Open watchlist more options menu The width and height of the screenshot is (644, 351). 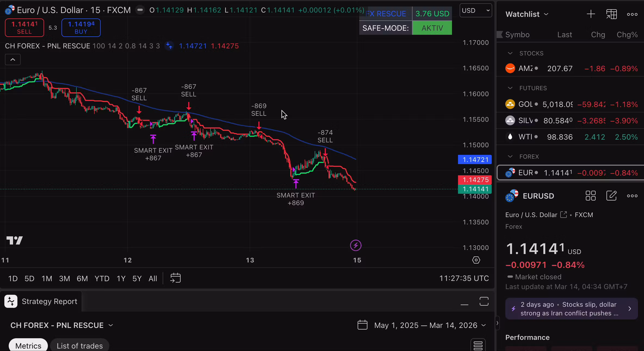(x=632, y=14)
